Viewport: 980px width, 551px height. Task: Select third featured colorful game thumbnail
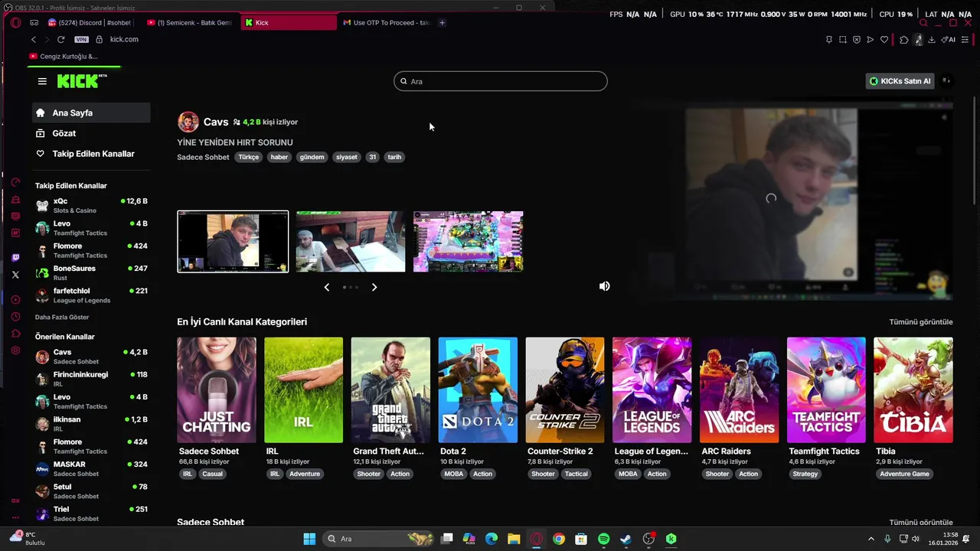click(469, 242)
